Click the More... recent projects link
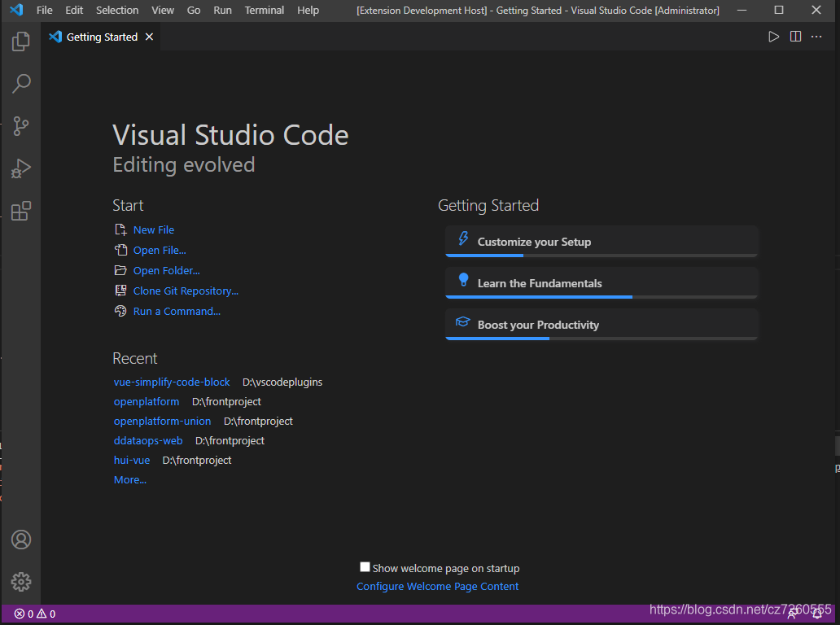 coord(129,480)
